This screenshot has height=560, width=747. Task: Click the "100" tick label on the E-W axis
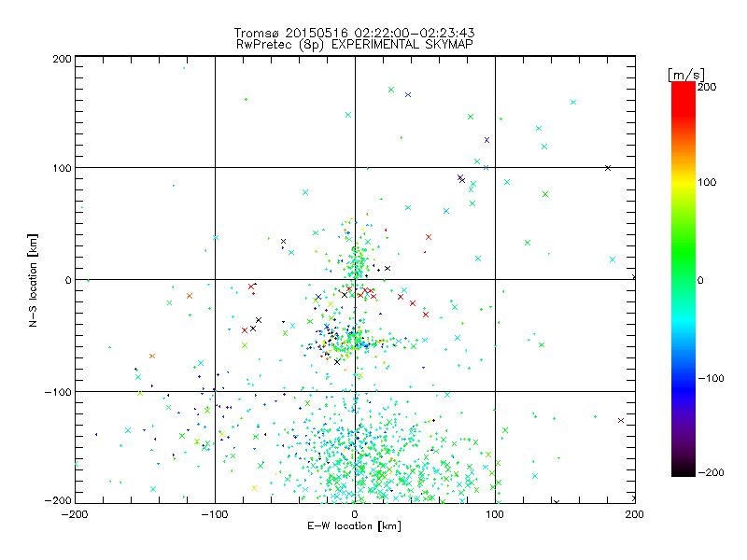click(495, 514)
